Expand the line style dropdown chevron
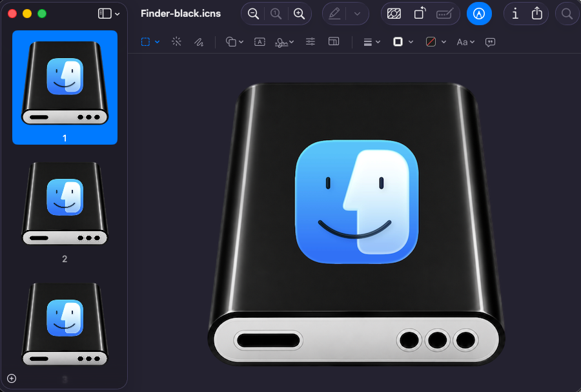Screen dimensions: 581x392 coord(378,42)
